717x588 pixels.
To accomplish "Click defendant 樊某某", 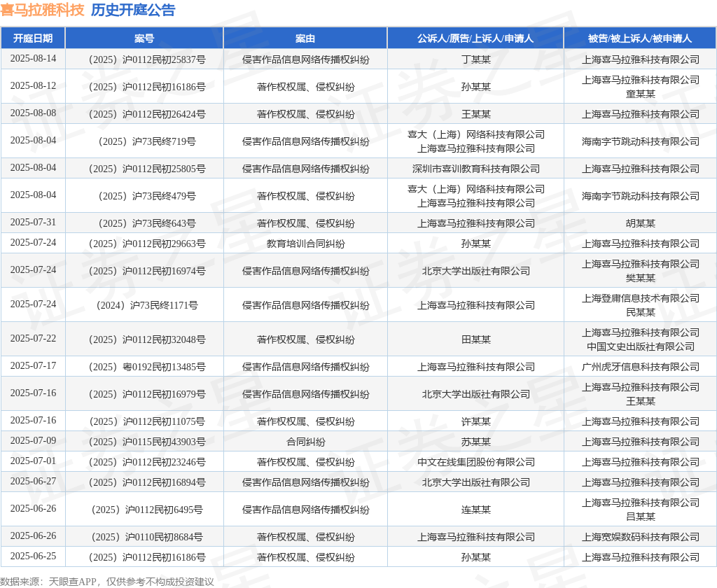I will (640, 278).
